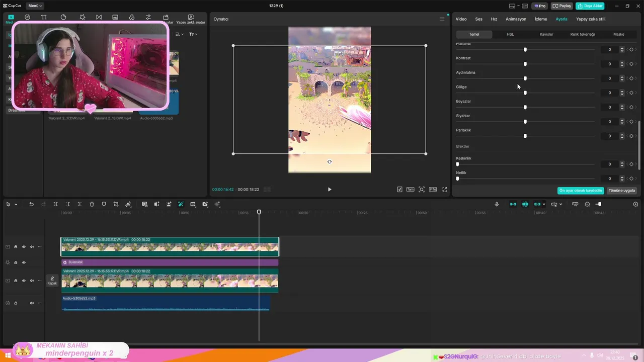The image size is (644, 362).
Task: Click the zoom-out magnifier on timeline
Action: tap(587, 204)
